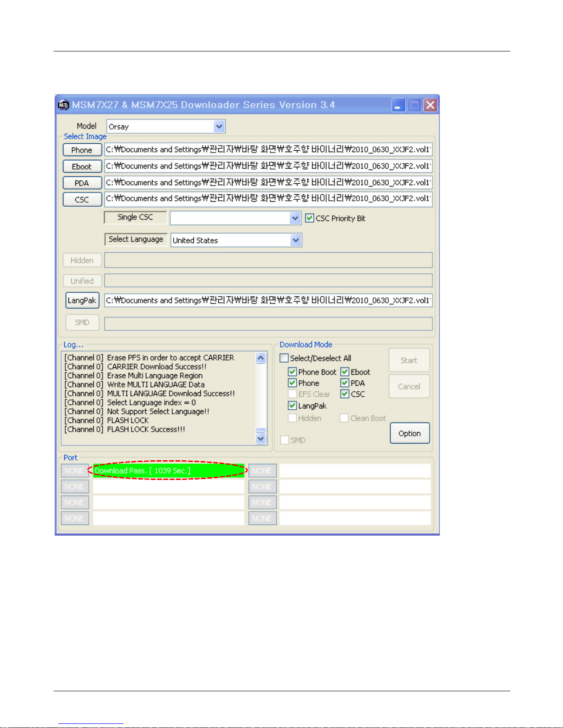Click the Select Language button

[x=136, y=239]
